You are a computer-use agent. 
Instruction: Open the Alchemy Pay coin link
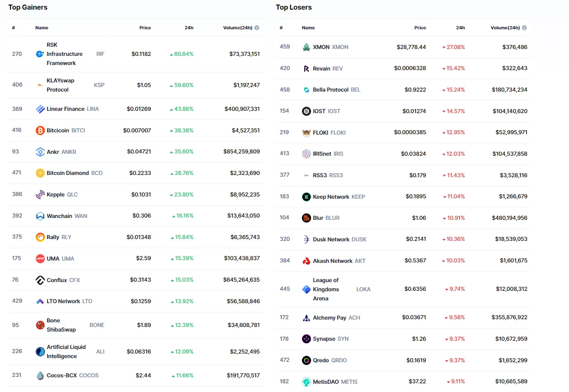[329, 318]
